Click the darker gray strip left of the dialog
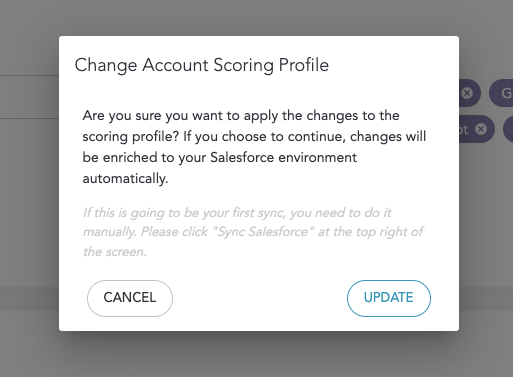 [29, 299]
